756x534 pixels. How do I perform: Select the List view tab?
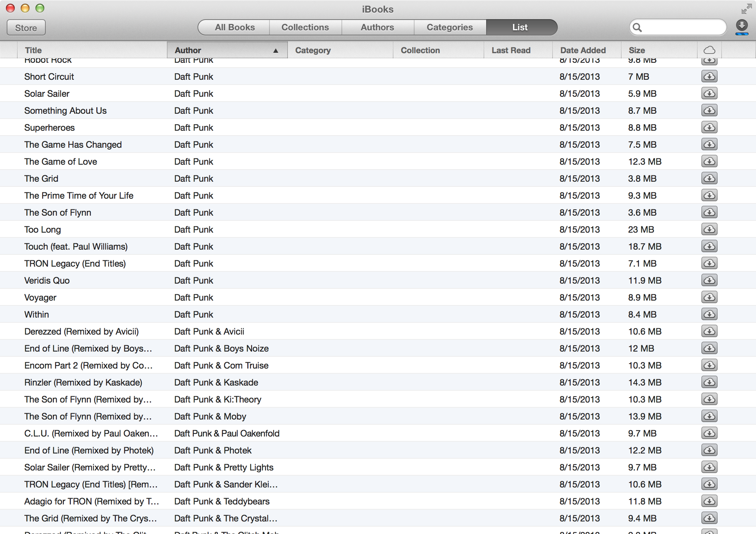pyautogui.click(x=521, y=27)
